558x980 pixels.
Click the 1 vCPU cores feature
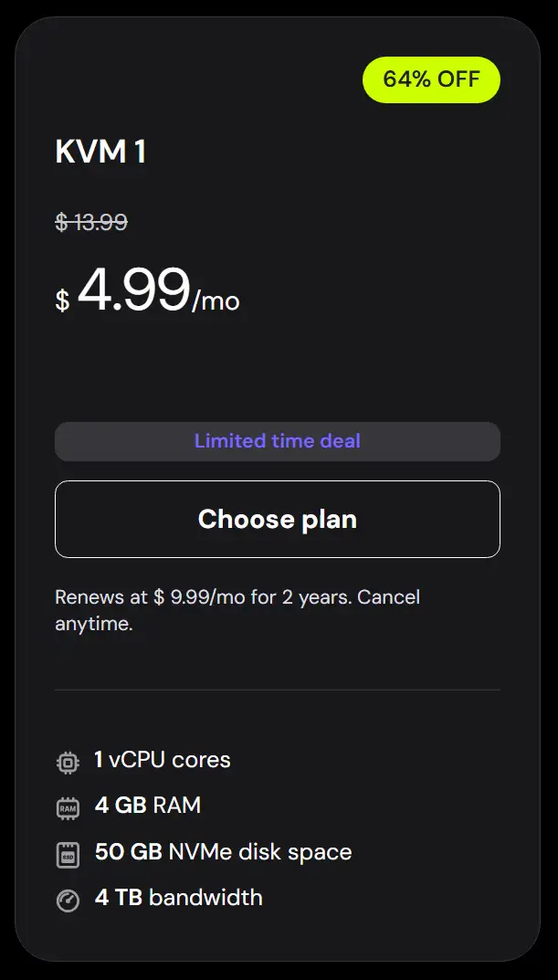(163, 760)
